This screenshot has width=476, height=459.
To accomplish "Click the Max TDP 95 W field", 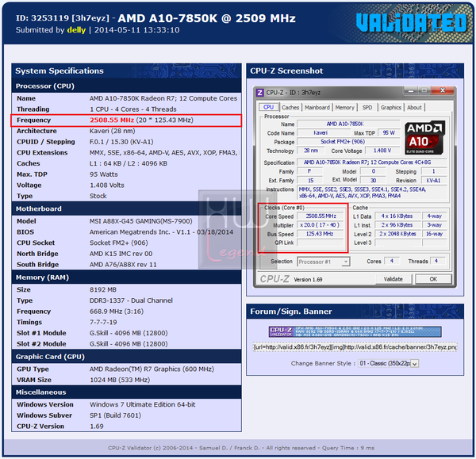I will tap(389, 133).
